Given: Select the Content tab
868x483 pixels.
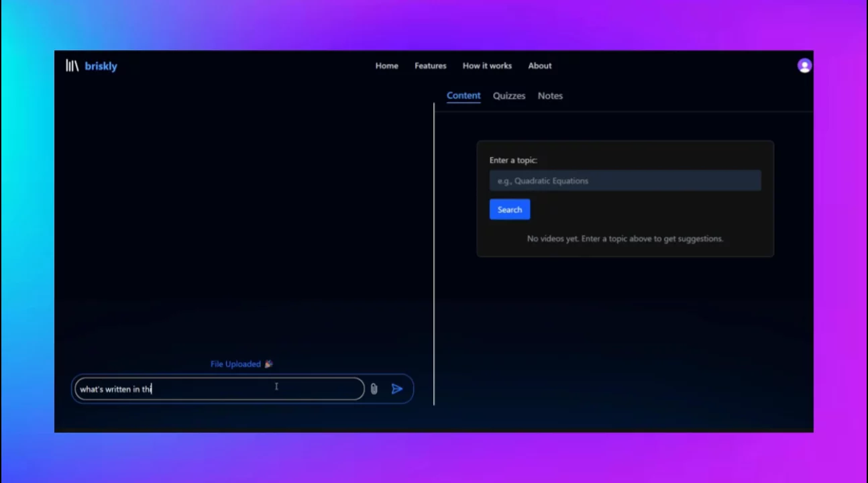Looking at the screenshot, I should pyautogui.click(x=464, y=96).
